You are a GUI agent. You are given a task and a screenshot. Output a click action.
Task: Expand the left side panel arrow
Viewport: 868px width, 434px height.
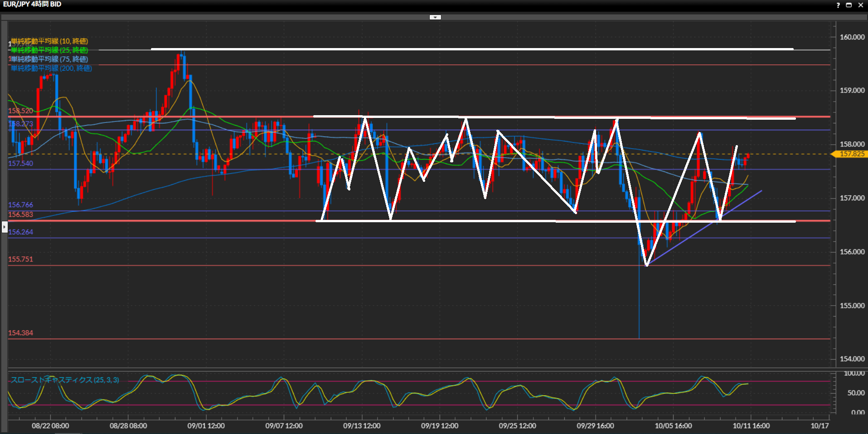coord(5,226)
